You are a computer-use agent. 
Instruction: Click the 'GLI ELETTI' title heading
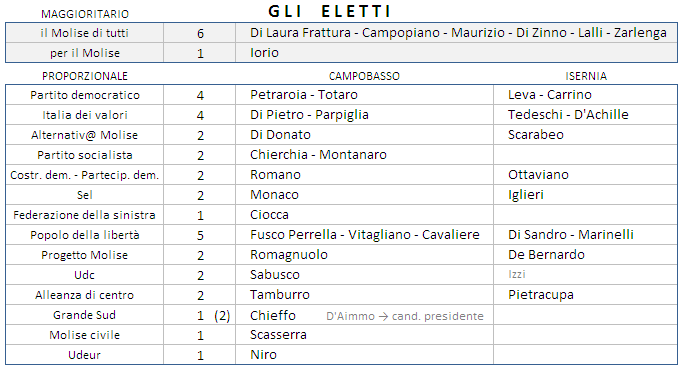329,11
